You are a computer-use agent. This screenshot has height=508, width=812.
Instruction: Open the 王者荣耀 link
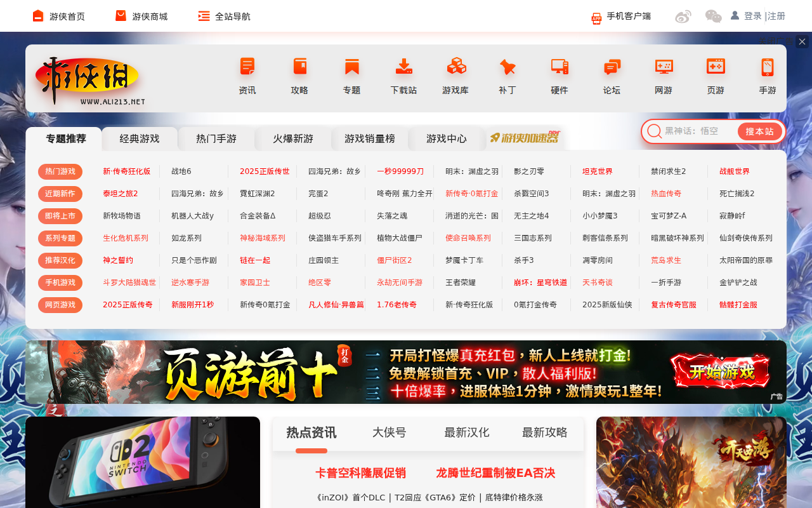(x=461, y=283)
